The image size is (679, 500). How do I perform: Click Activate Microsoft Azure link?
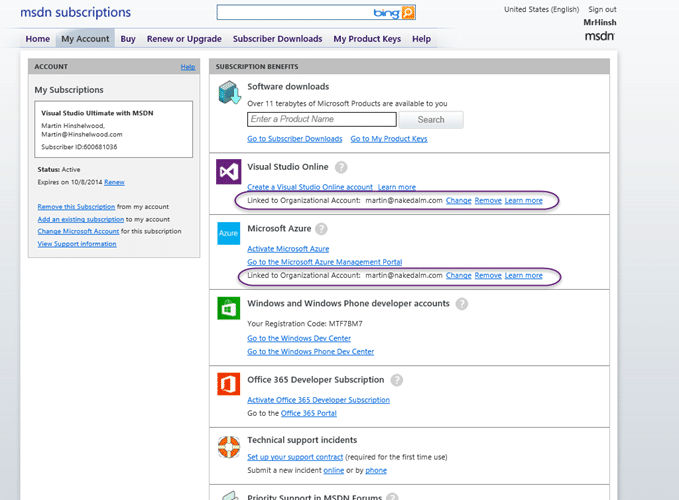(288, 249)
